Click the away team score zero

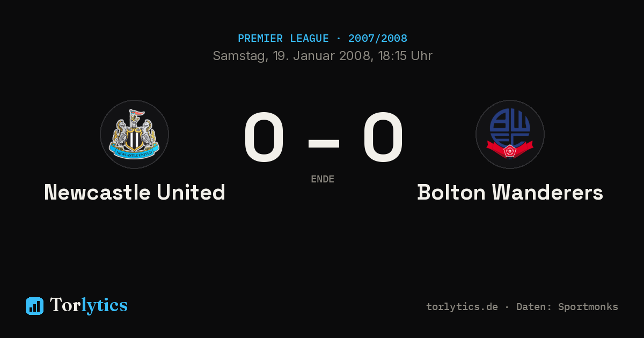click(383, 137)
